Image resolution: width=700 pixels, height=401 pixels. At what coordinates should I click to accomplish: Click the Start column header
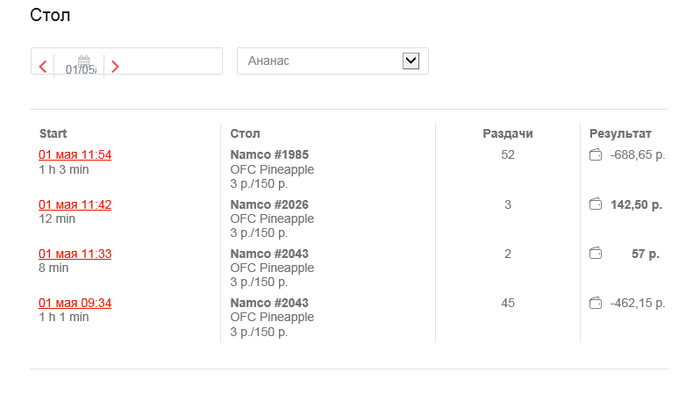(x=53, y=134)
